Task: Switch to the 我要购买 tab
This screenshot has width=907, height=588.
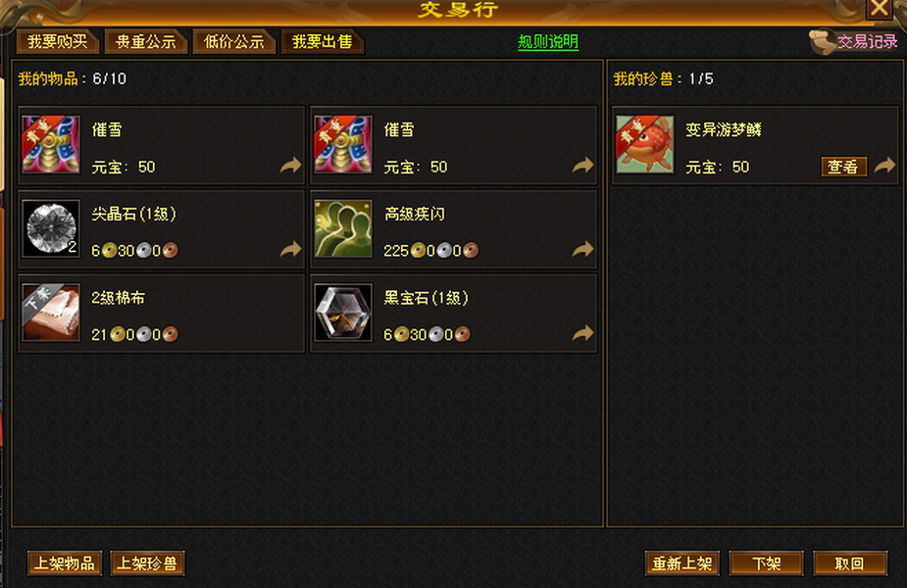Action: pyautogui.click(x=57, y=41)
